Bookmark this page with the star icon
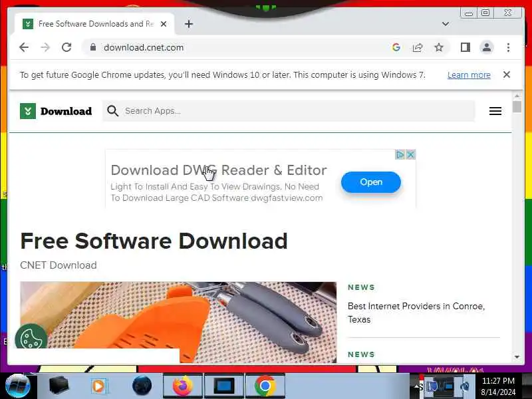 coord(439,47)
